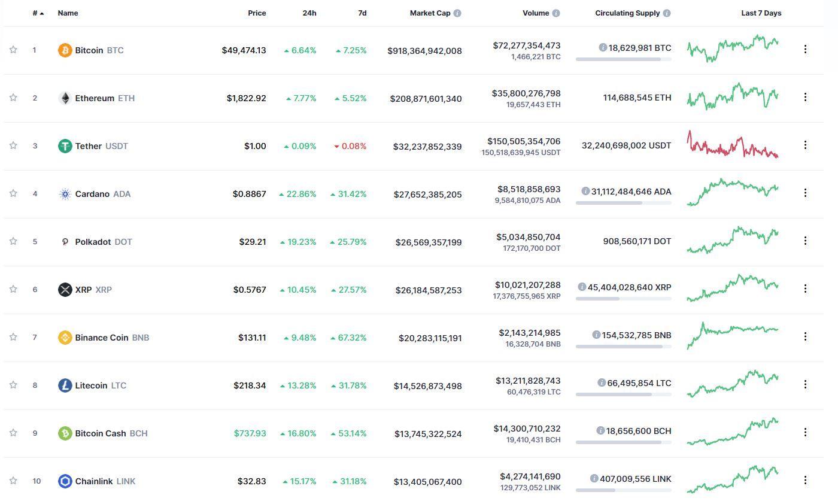Viewport: 838px width, 504px height.
Task: Open the Chainlink more options menu
Action: 805,480
